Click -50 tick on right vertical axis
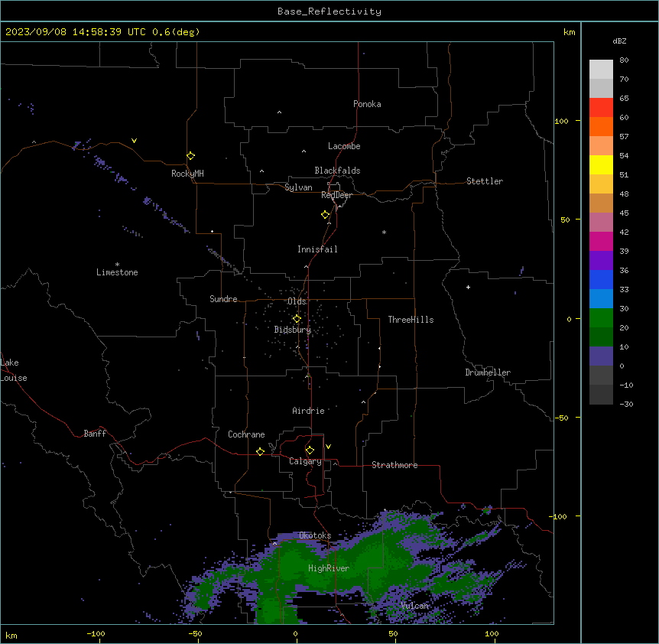Screen dimensions: 659x644 (x=561, y=418)
